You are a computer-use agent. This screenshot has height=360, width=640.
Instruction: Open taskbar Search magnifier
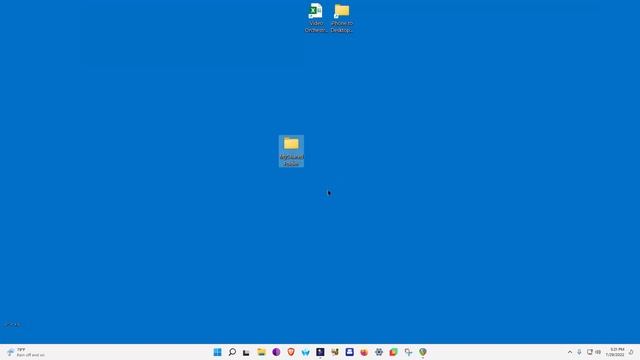232,352
